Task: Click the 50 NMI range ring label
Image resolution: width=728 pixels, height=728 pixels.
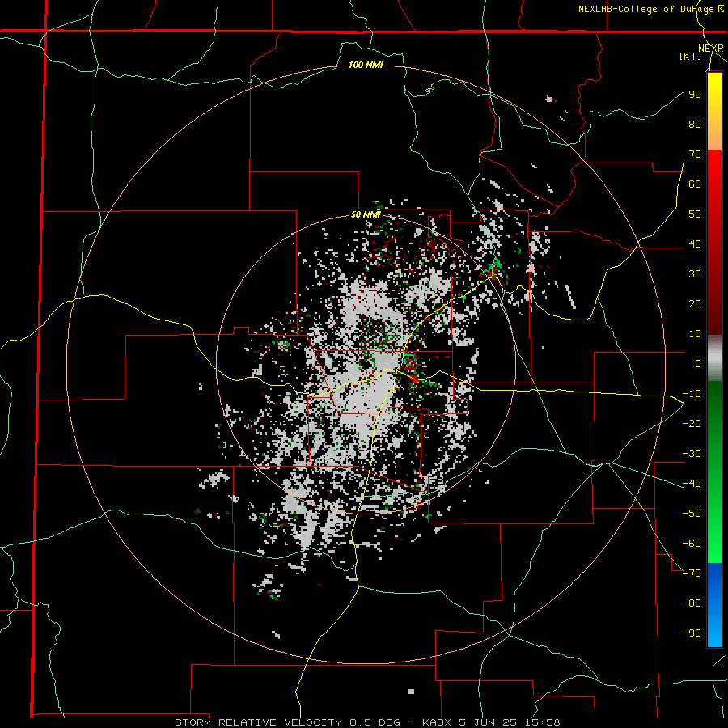Action: tap(366, 214)
